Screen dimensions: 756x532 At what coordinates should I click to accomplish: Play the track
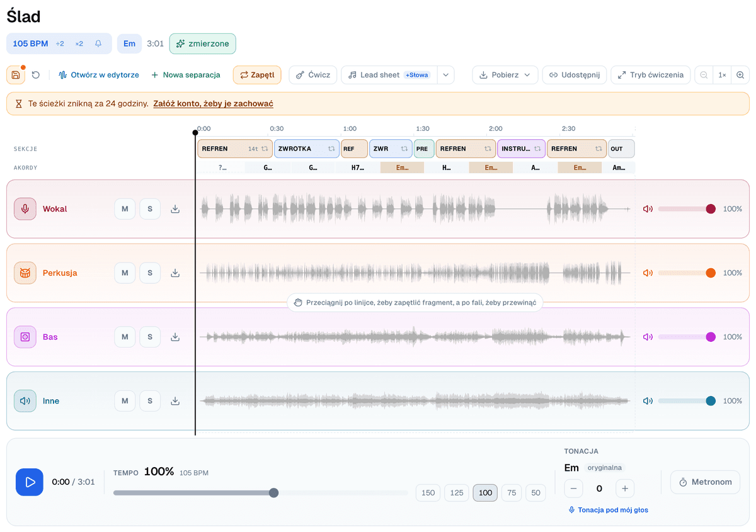pyautogui.click(x=30, y=482)
